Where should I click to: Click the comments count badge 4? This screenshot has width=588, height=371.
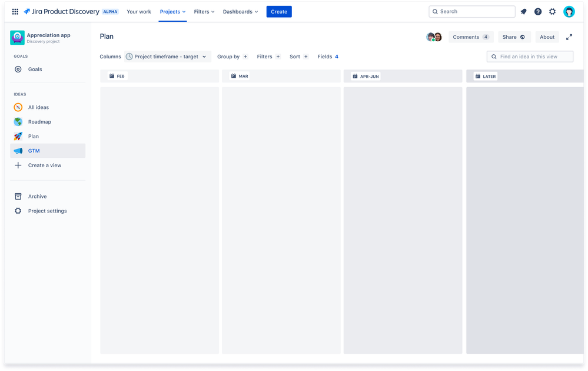click(486, 37)
